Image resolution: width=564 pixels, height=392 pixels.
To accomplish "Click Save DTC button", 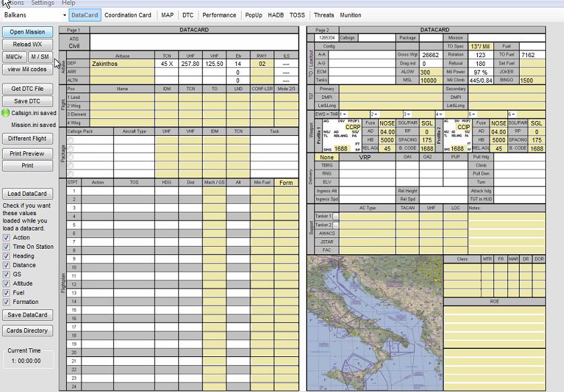I will pos(28,101).
